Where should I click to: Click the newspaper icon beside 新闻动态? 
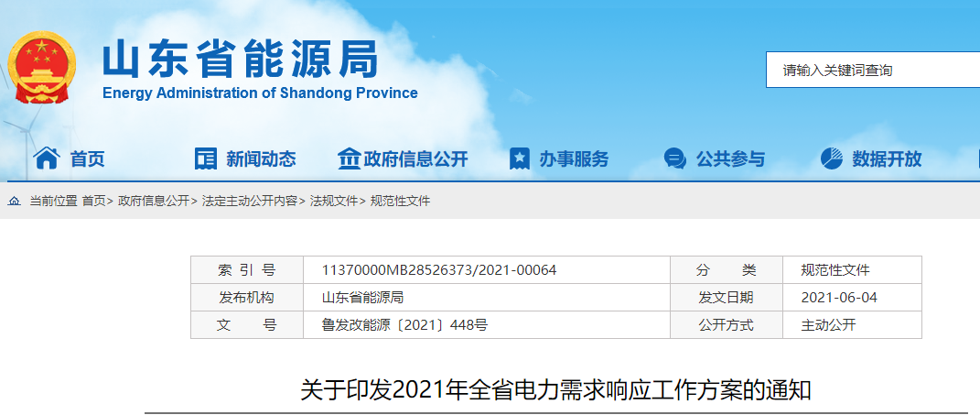(x=206, y=158)
